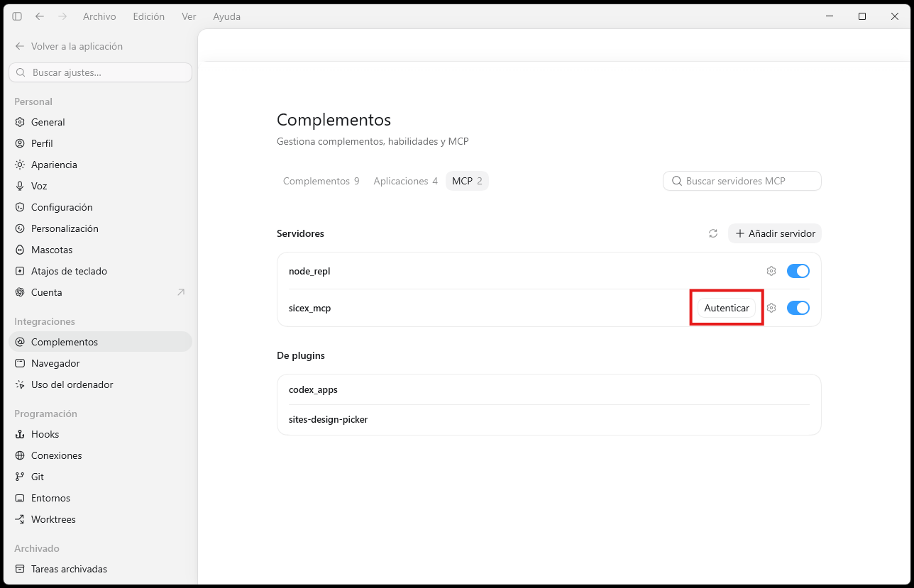This screenshot has width=914, height=588.
Task: Open the Archivo menu
Action: click(x=99, y=16)
